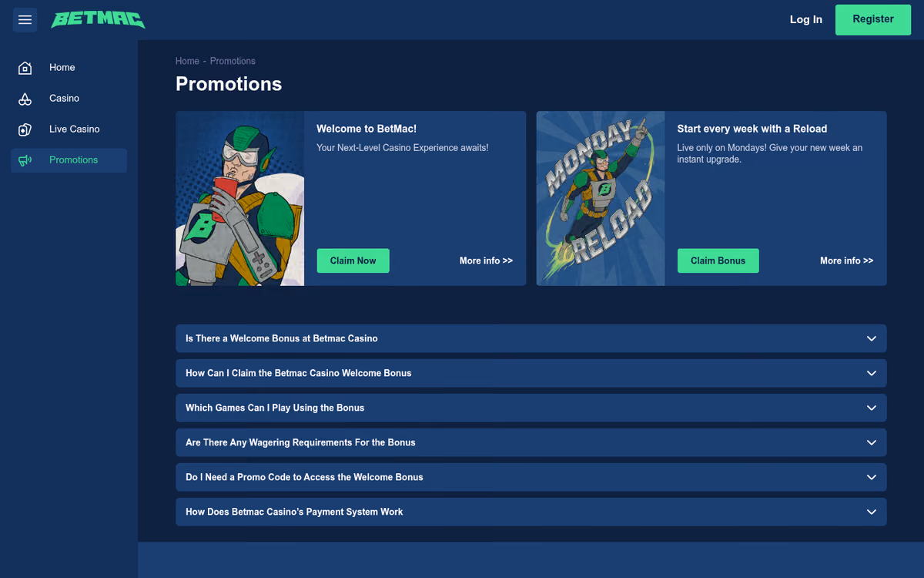Open Casino in the sidebar

[x=69, y=99]
